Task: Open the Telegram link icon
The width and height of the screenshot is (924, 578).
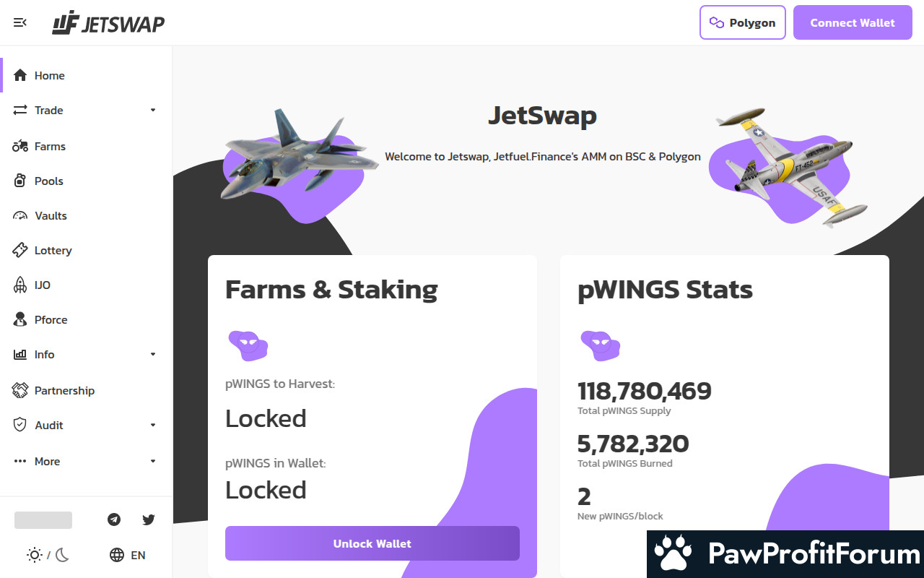Action: pyautogui.click(x=114, y=519)
